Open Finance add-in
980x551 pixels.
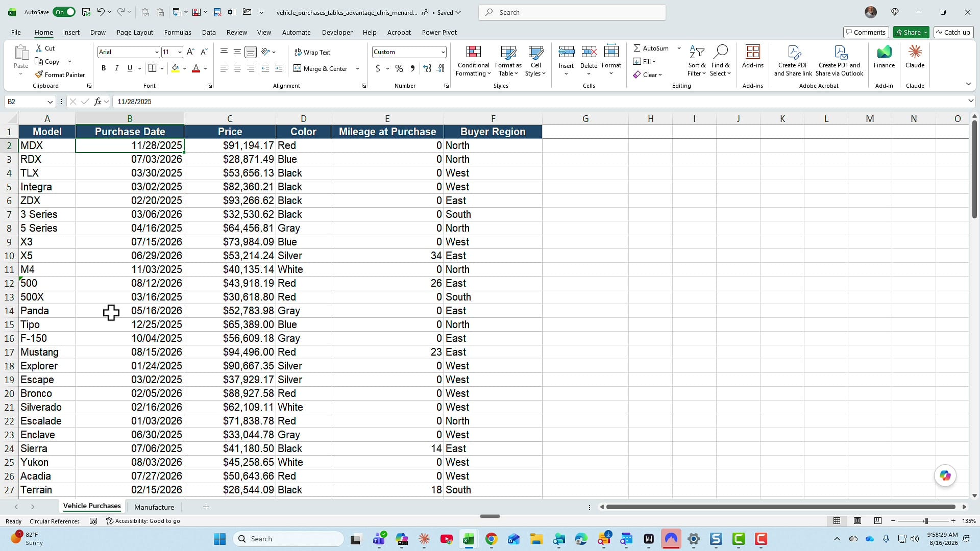[884, 57]
